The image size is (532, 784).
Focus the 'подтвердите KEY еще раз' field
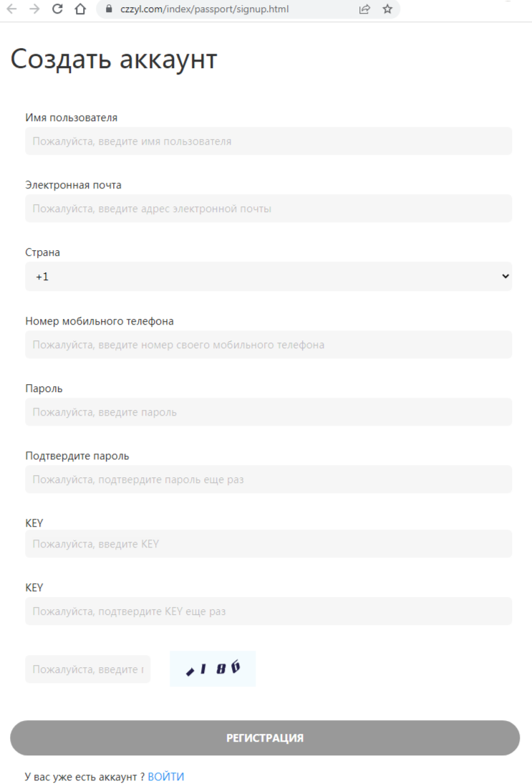point(269,611)
